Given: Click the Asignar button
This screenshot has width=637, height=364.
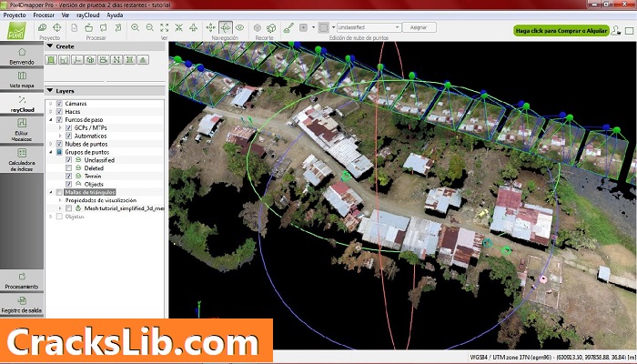Looking at the screenshot, I should [419, 27].
